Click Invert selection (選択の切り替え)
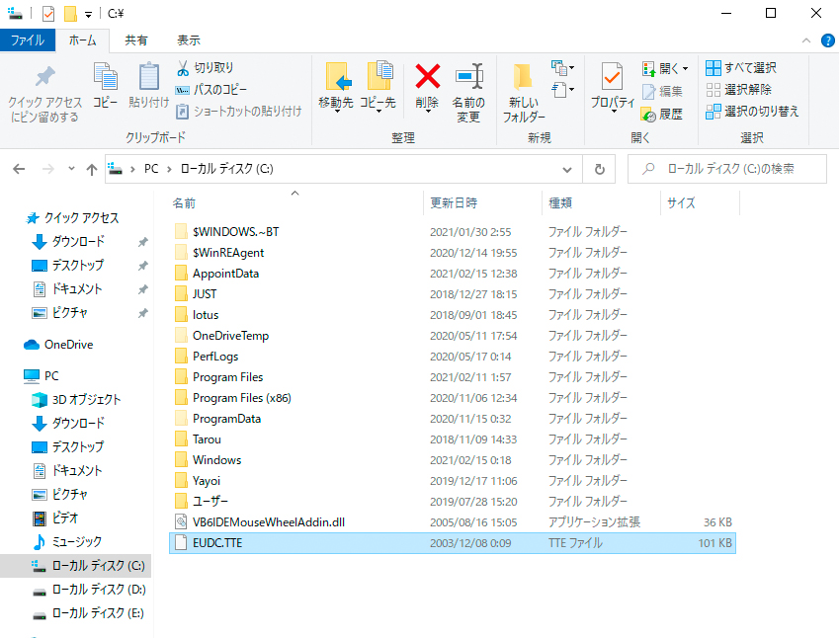Image resolution: width=840 pixels, height=638 pixels. click(x=752, y=112)
